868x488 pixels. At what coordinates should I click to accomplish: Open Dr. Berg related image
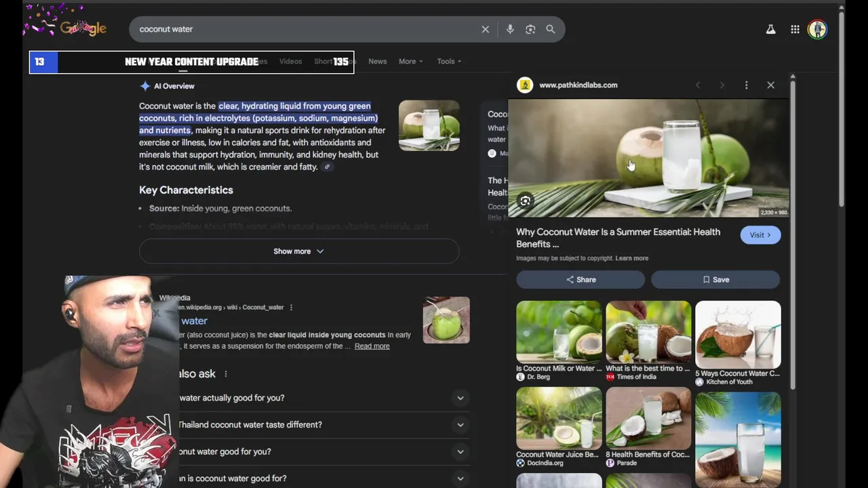click(559, 331)
